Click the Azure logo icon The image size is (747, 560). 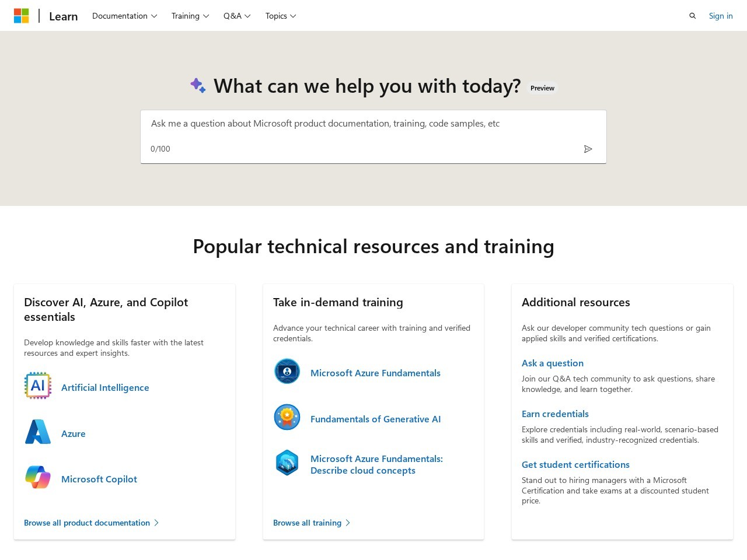(37, 432)
